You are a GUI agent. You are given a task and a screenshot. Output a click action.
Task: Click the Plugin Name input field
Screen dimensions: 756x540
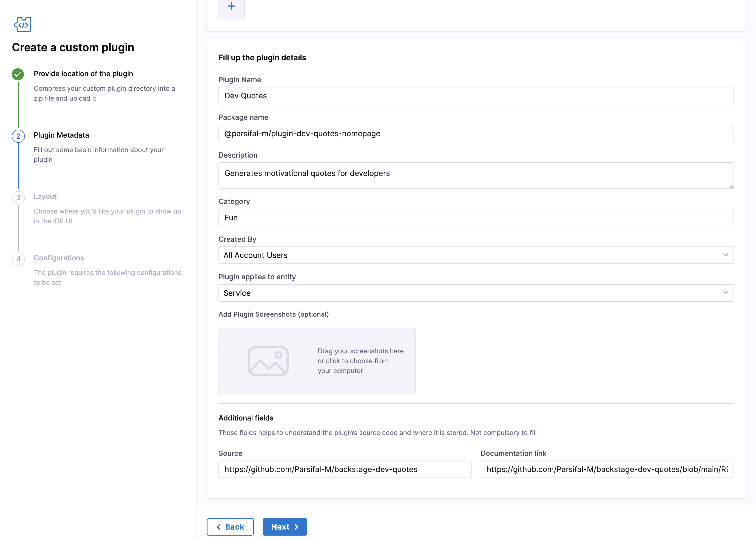(x=476, y=96)
